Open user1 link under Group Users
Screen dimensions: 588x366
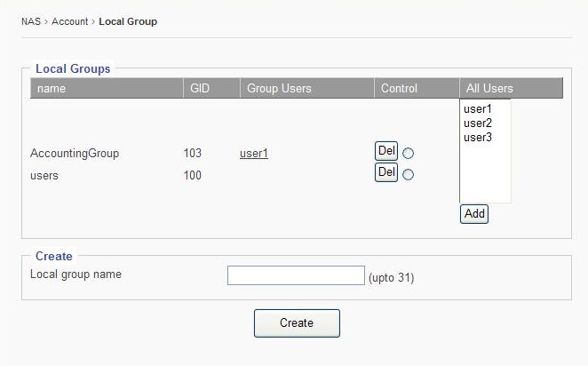coord(254,154)
